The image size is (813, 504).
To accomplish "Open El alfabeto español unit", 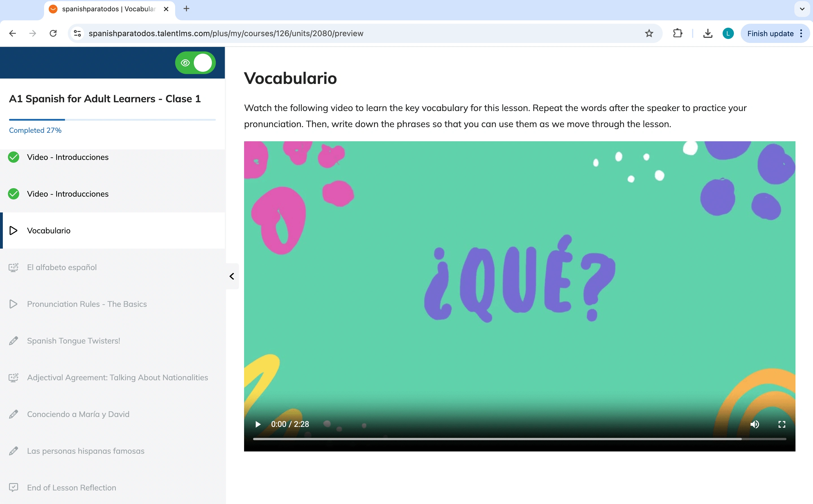I will (x=113, y=267).
